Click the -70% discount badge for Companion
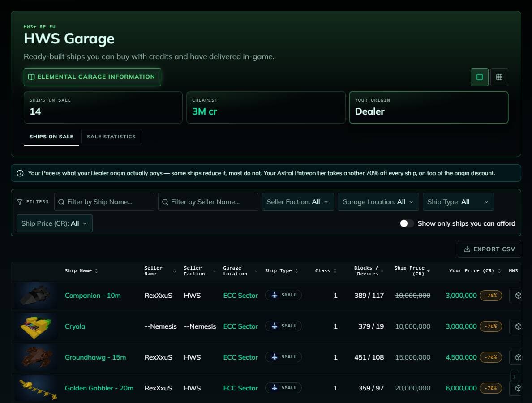This screenshot has height=403, width=532. tap(491, 296)
